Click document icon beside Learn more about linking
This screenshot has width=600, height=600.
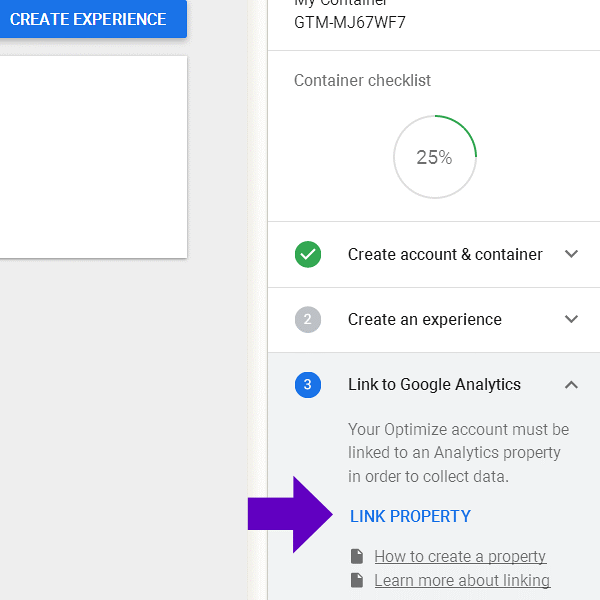pyautogui.click(x=357, y=581)
